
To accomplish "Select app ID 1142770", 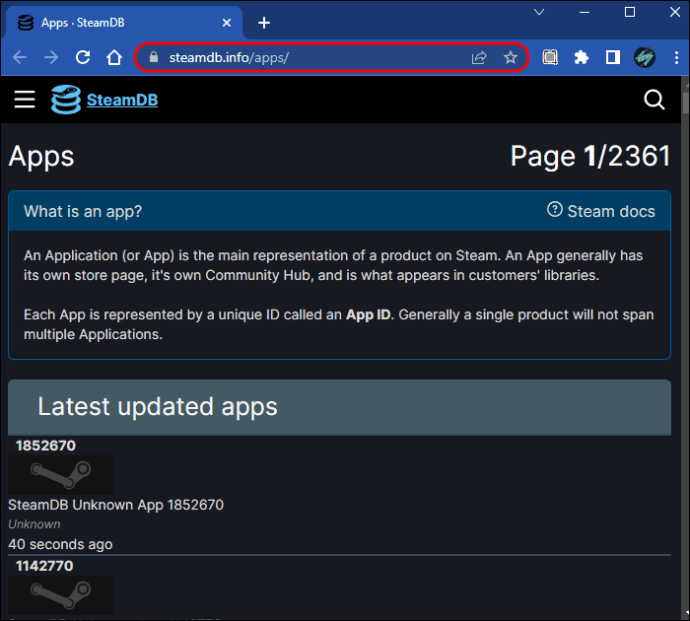I will [x=44, y=566].
